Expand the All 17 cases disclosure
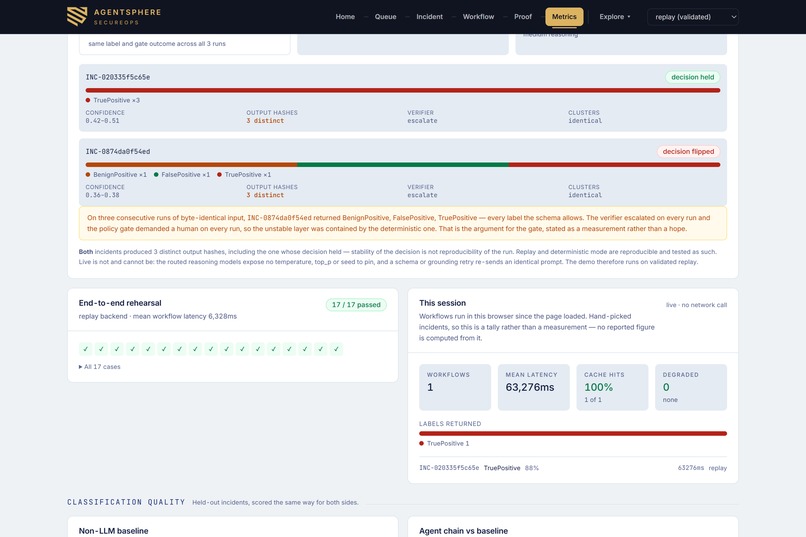Image resolution: width=806 pixels, height=537 pixels. [100, 367]
